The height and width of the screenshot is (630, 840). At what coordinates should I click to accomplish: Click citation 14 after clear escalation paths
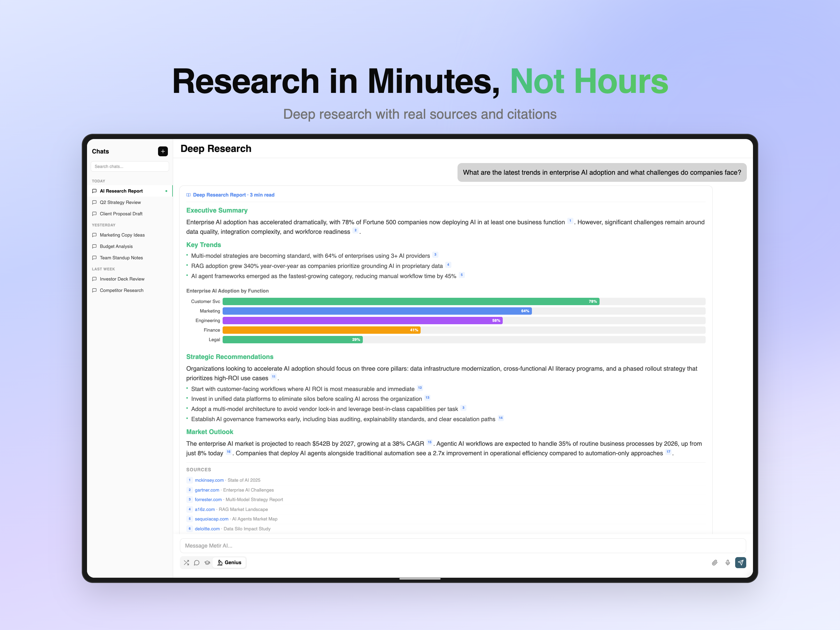coord(501,418)
